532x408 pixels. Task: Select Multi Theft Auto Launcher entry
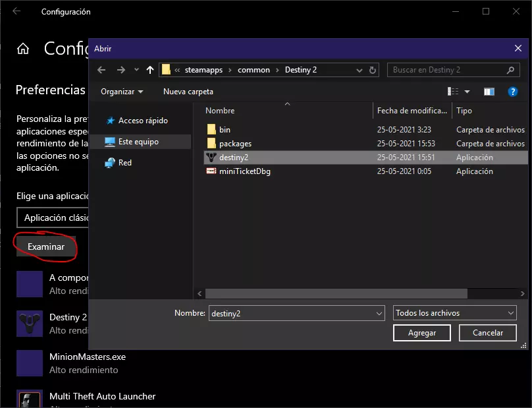[86, 399]
